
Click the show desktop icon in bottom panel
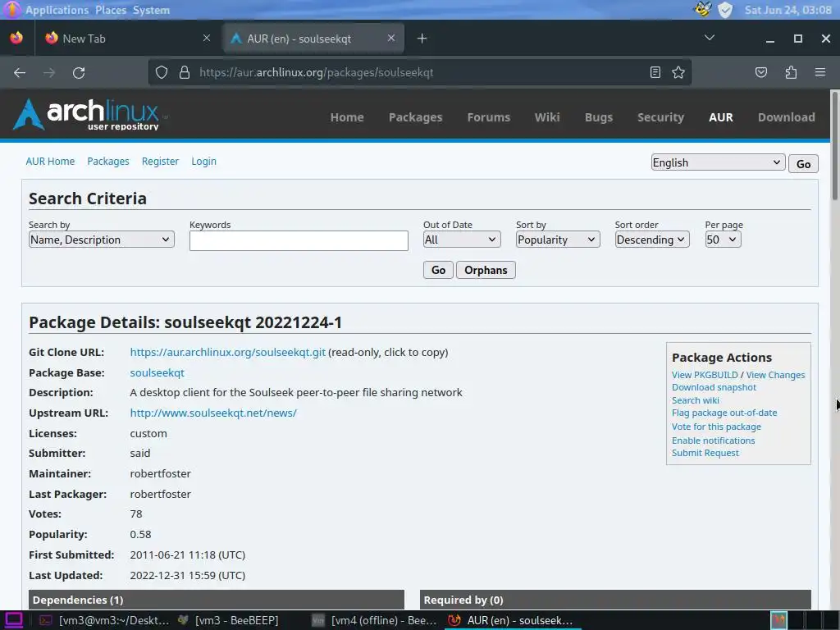(x=14, y=620)
